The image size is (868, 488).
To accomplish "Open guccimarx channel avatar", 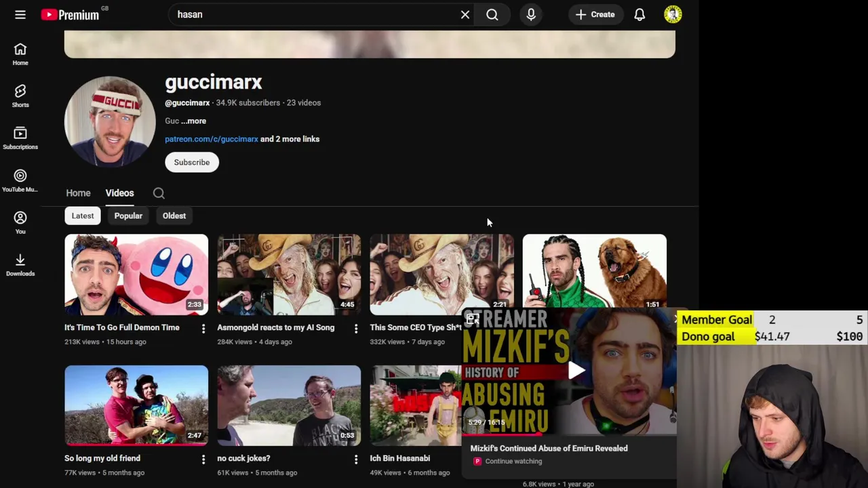I will 110,121.
